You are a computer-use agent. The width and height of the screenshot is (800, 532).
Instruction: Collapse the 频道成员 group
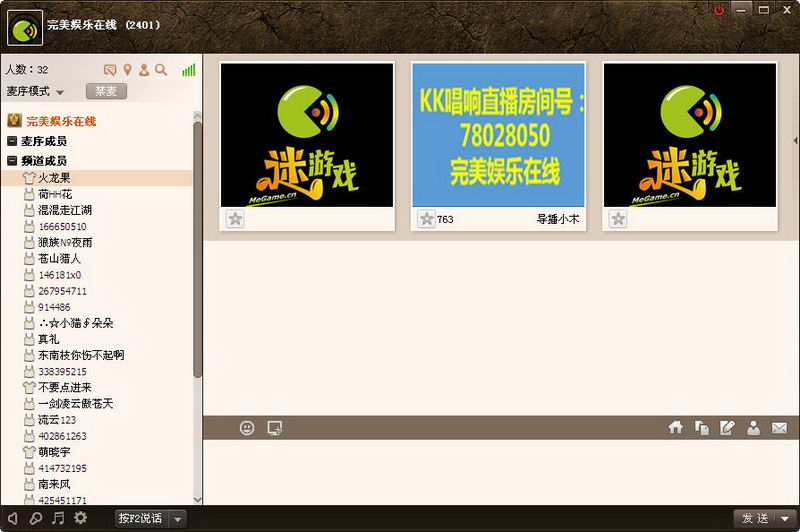(12, 161)
